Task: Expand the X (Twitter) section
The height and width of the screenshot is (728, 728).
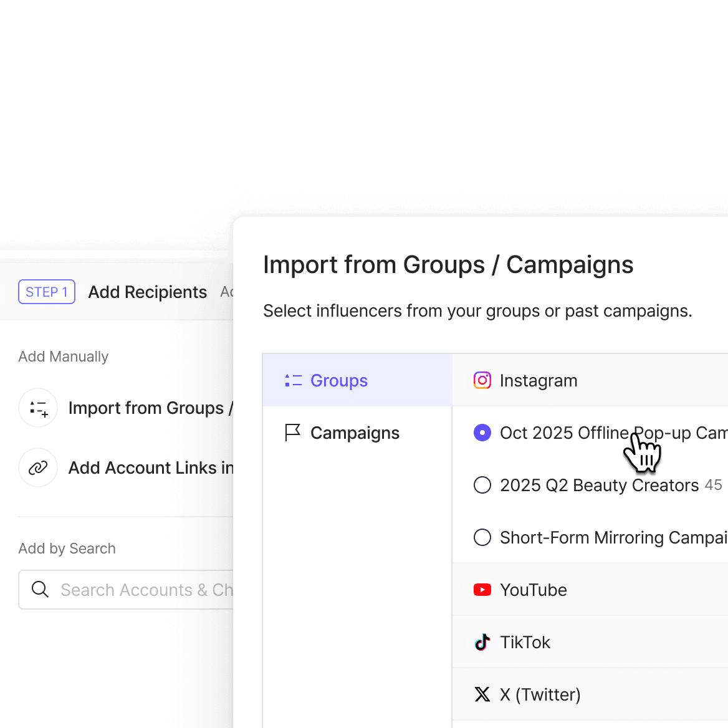Action: (x=590, y=694)
